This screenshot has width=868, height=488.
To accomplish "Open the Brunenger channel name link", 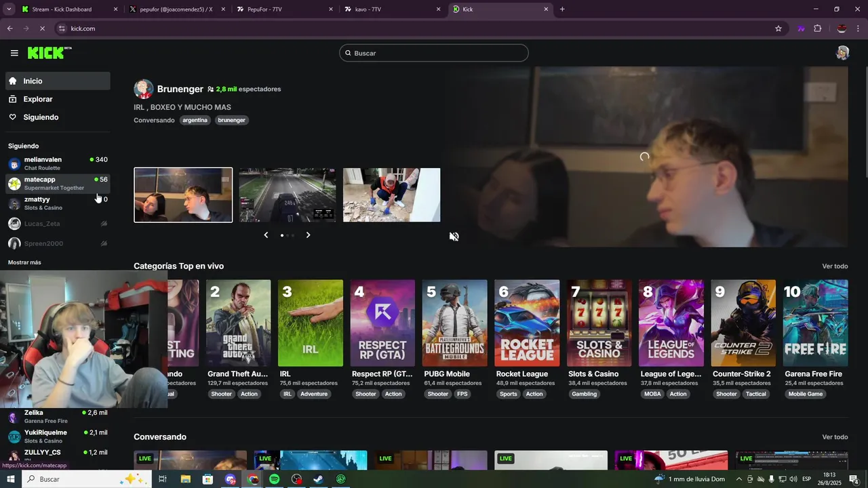I will [180, 89].
